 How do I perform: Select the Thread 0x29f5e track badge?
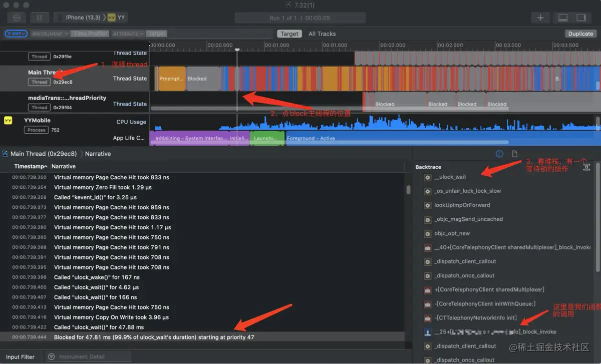pos(39,57)
